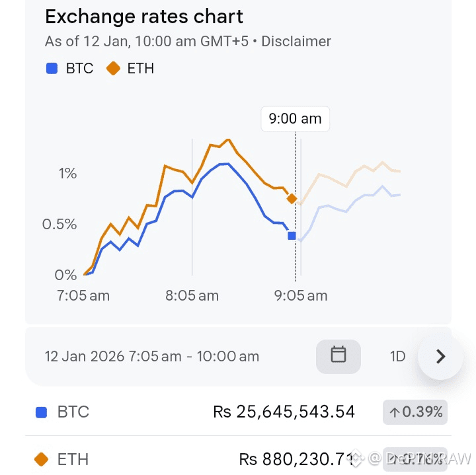This screenshot has width=476, height=475.
Task: Click the blue BTC legend square icon
Action: click(x=52, y=68)
